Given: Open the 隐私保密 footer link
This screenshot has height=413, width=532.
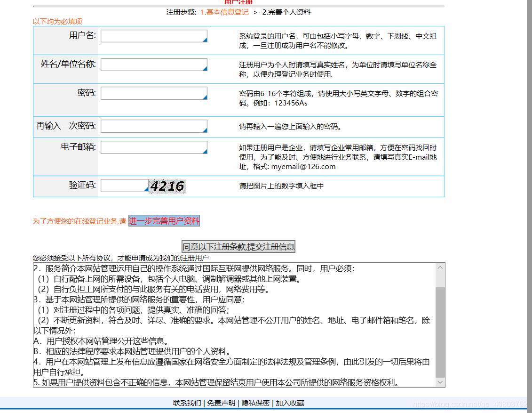Looking at the screenshot, I should pos(255,403).
